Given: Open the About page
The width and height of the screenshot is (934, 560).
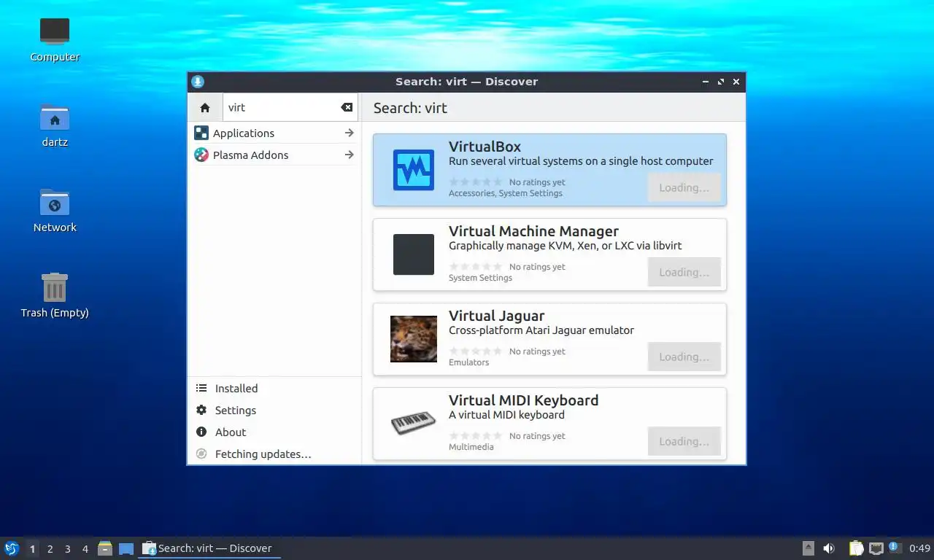Looking at the screenshot, I should point(274,432).
